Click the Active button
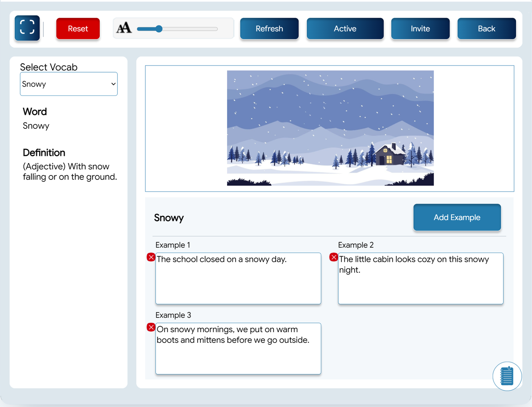 tap(345, 29)
